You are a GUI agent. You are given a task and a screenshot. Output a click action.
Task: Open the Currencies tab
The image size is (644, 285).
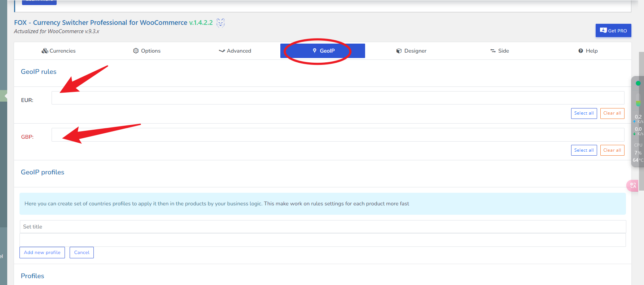point(58,51)
